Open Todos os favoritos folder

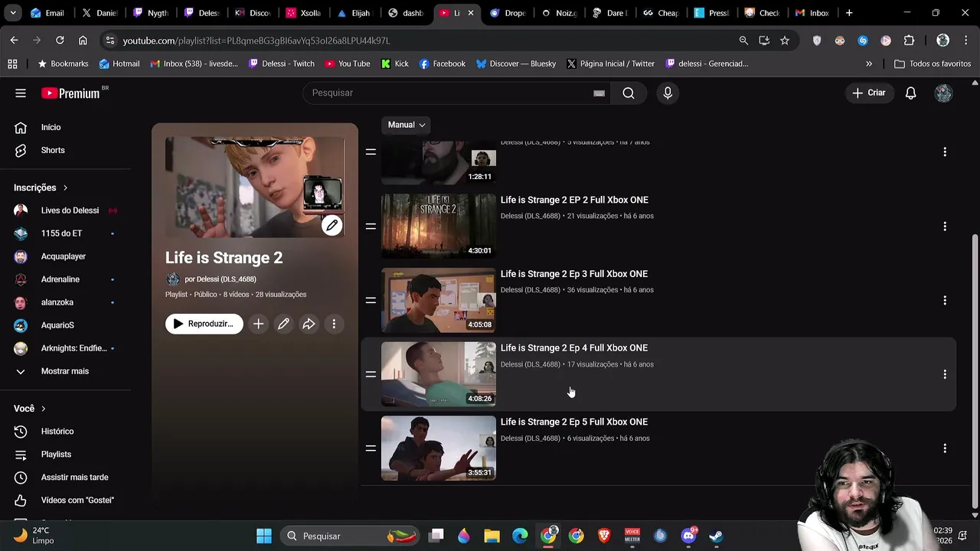tap(933, 64)
